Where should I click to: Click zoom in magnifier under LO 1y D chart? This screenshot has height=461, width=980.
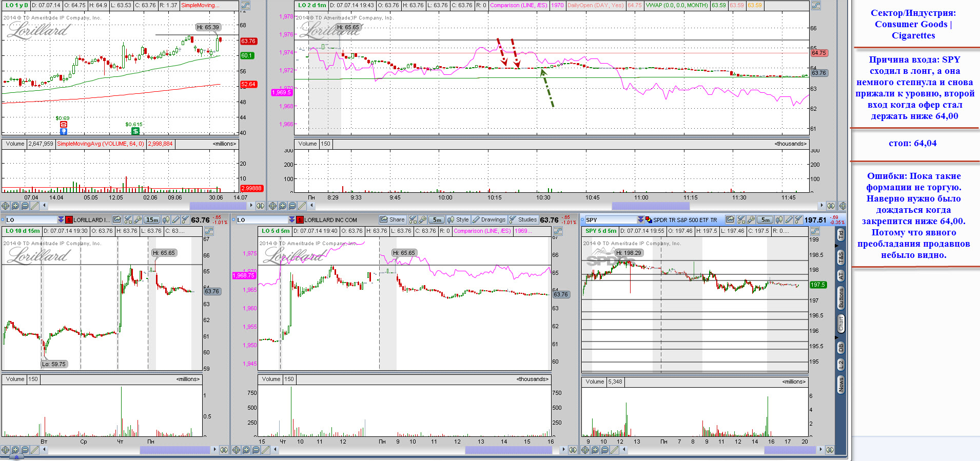tap(15, 206)
